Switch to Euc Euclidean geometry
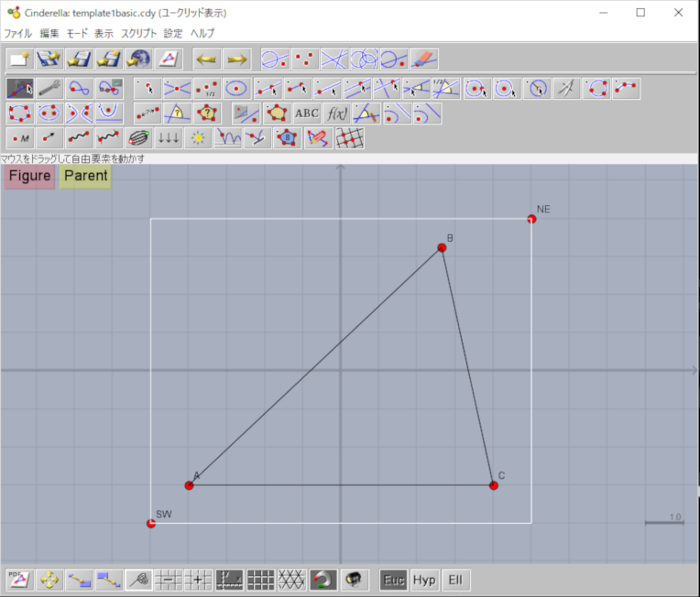 tap(394, 580)
